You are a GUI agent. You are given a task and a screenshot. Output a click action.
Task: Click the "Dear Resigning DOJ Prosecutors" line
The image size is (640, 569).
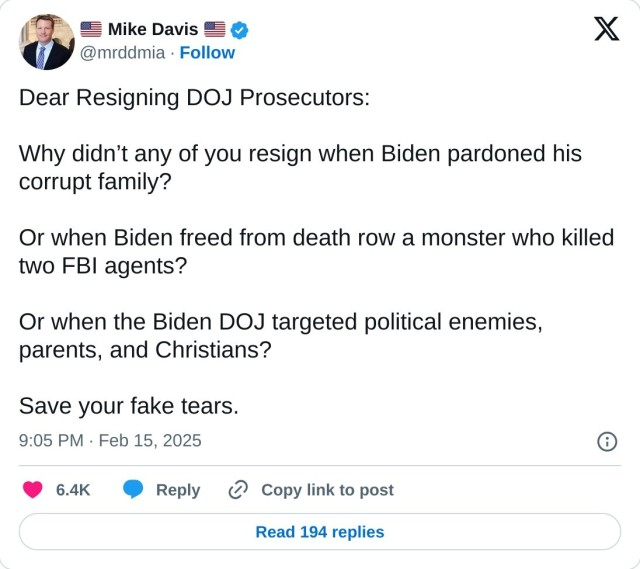point(194,98)
